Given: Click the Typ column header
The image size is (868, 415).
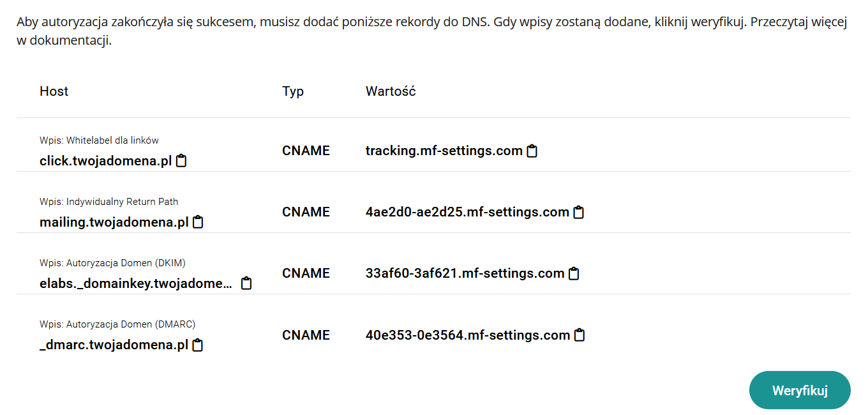Looking at the screenshot, I should pyautogui.click(x=293, y=91).
